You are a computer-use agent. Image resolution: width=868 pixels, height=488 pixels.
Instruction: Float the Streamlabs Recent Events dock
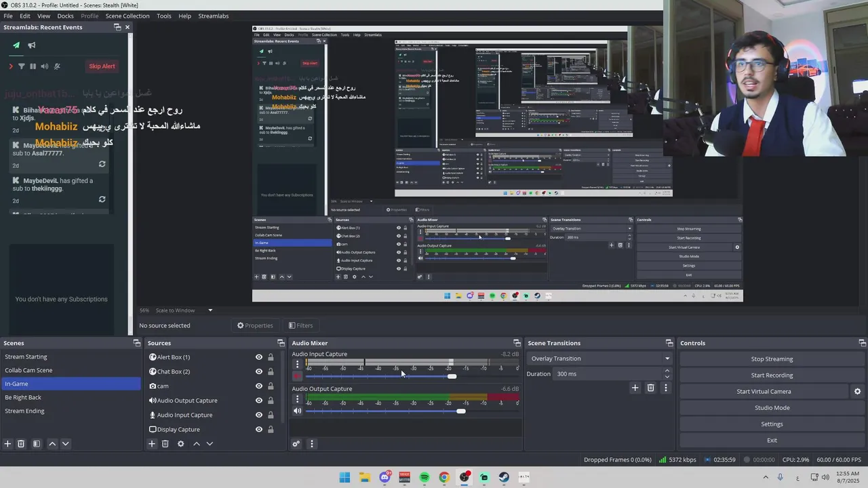[117, 27]
